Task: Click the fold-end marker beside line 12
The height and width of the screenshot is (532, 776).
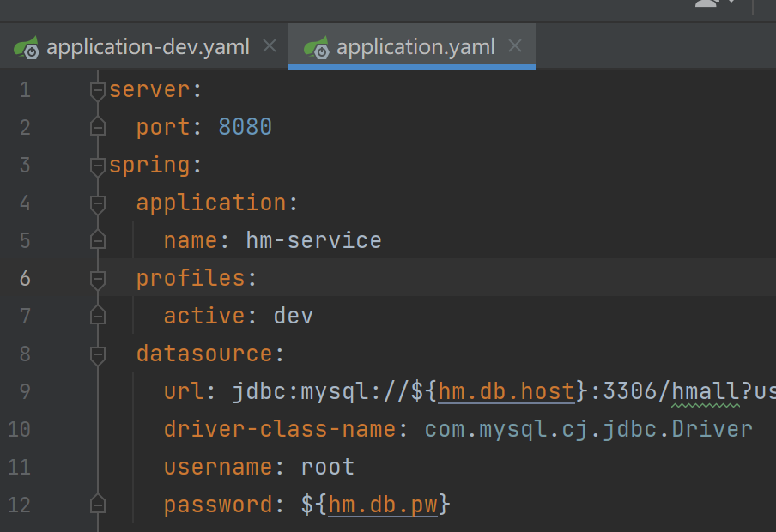Action: coord(96,505)
